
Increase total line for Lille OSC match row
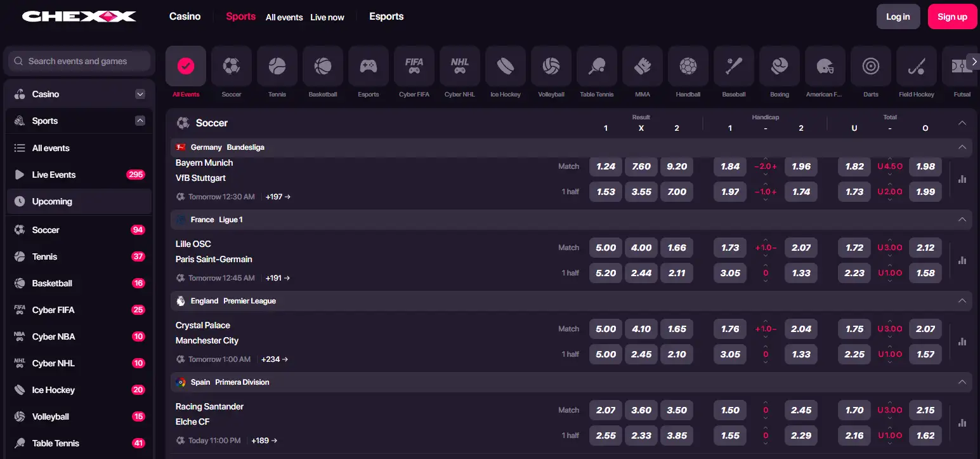890,240
